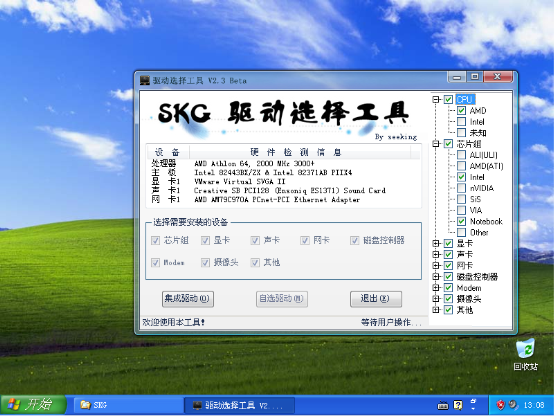Click the 设备 column header
This screenshot has height=416, width=555.
tap(168, 152)
